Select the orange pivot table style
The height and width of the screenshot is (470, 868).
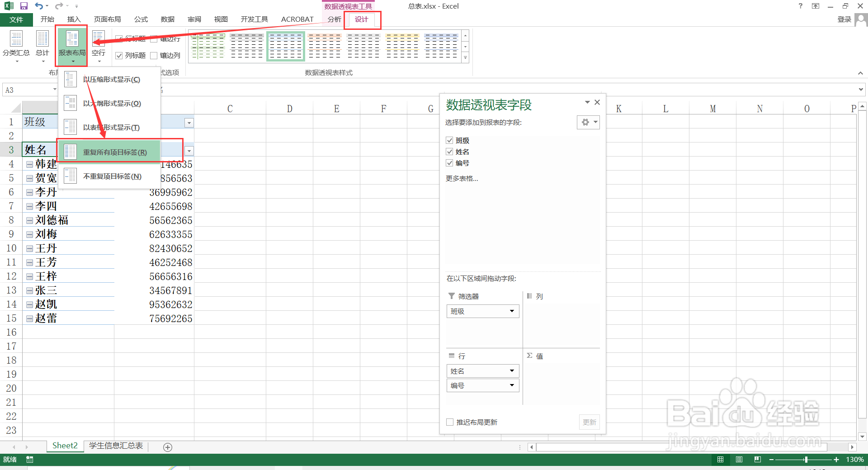tap(325, 46)
